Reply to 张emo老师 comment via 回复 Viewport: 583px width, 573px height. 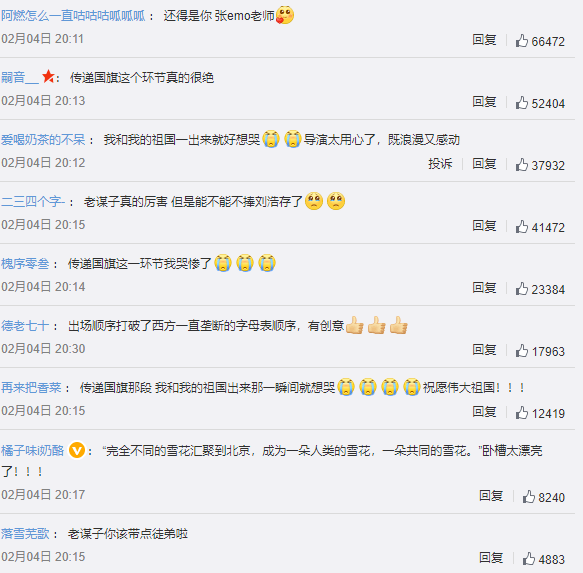pos(484,39)
